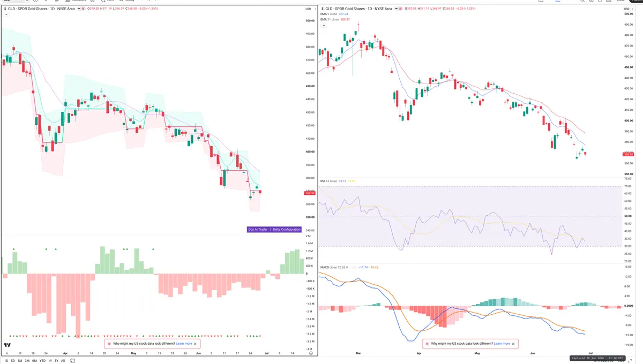Click the 500.00 label on right price axis
643x364 pixels.
[x=629, y=13]
